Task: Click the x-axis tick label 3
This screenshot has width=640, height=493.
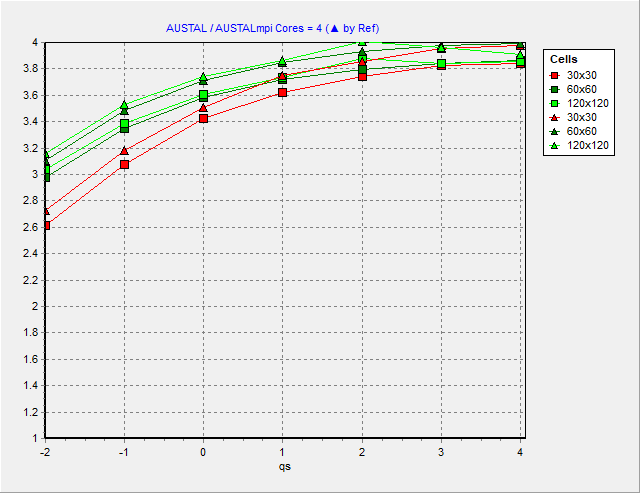Action: [x=441, y=452]
